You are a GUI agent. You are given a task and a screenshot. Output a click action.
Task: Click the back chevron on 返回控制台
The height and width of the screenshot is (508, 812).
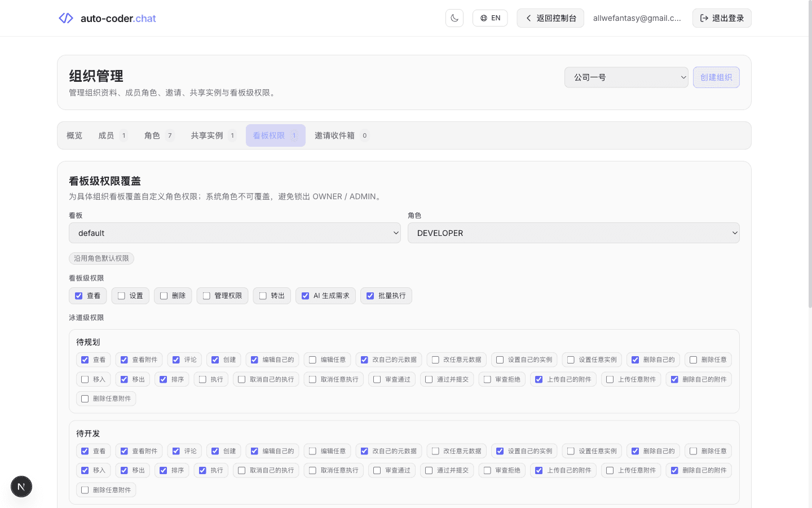pos(527,17)
